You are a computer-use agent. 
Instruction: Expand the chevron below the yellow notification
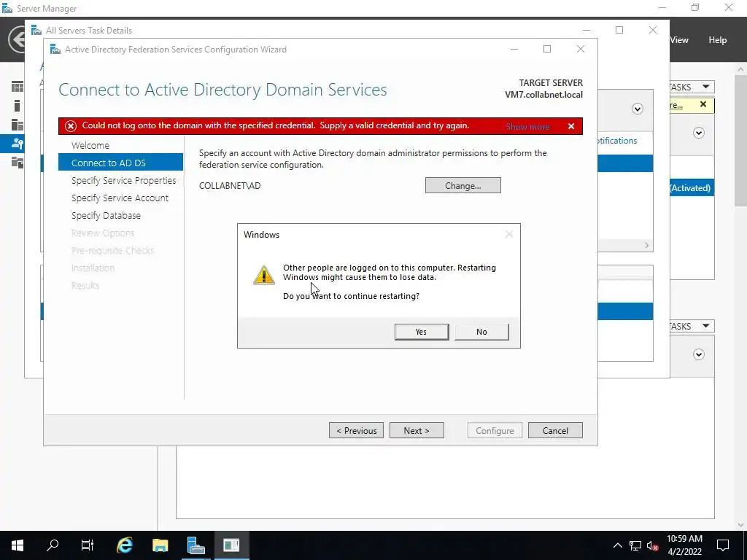[x=698, y=133]
